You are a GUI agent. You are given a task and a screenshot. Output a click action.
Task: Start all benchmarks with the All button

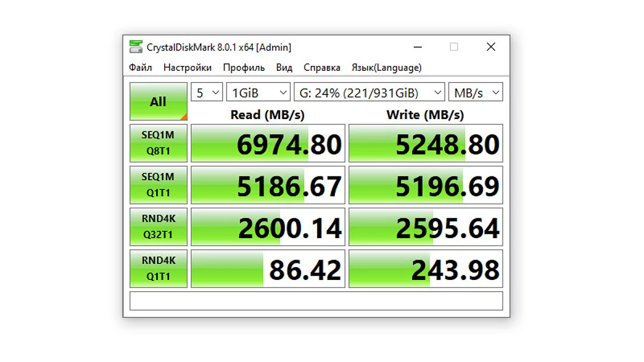(158, 101)
